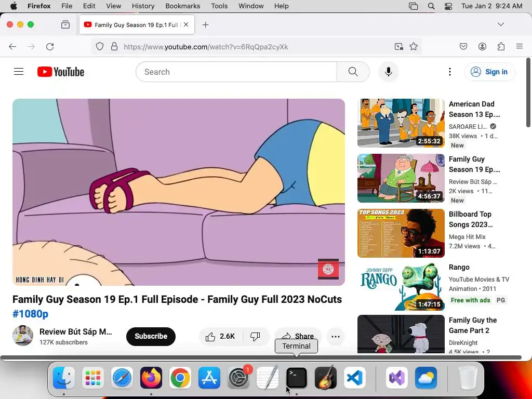Screen dimensions: 532x399
Task: Open Firefox View icon beside the tab
Action: click(65, 25)
